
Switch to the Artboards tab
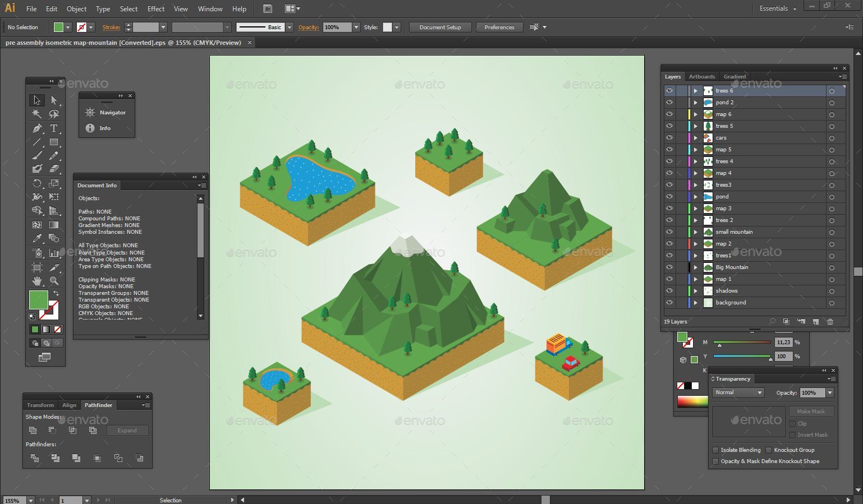pyautogui.click(x=702, y=76)
